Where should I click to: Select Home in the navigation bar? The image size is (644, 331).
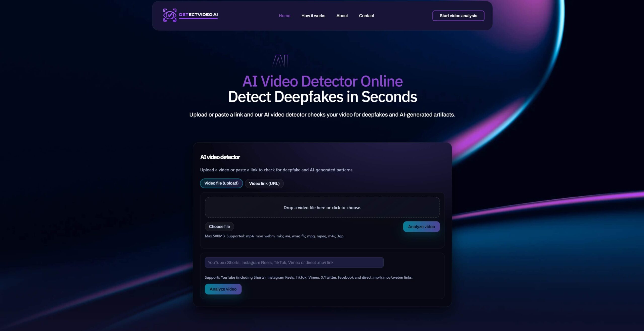click(284, 15)
